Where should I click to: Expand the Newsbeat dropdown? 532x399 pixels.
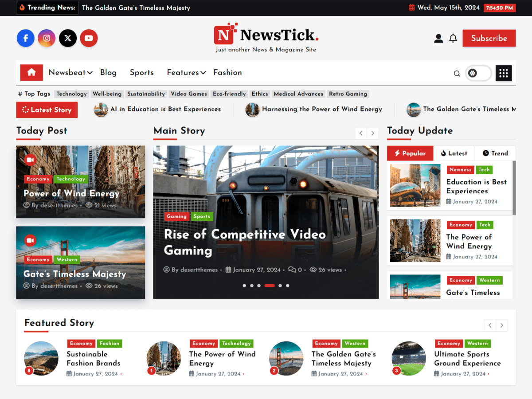click(x=70, y=72)
